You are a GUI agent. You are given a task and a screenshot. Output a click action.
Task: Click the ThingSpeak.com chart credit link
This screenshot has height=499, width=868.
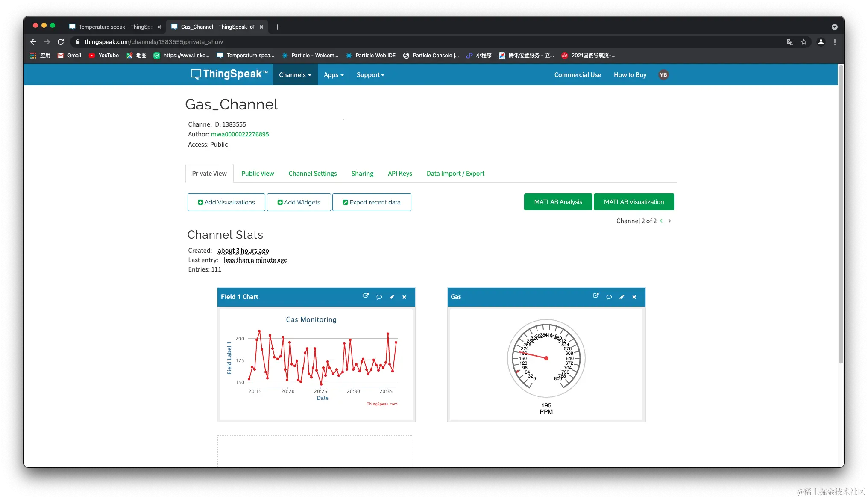click(382, 404)
